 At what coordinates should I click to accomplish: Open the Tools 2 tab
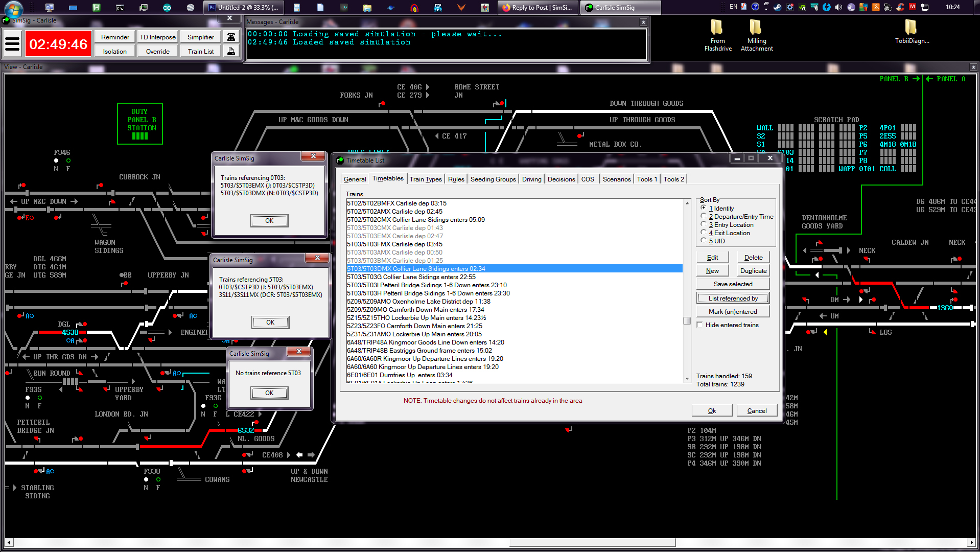point(673,179)
